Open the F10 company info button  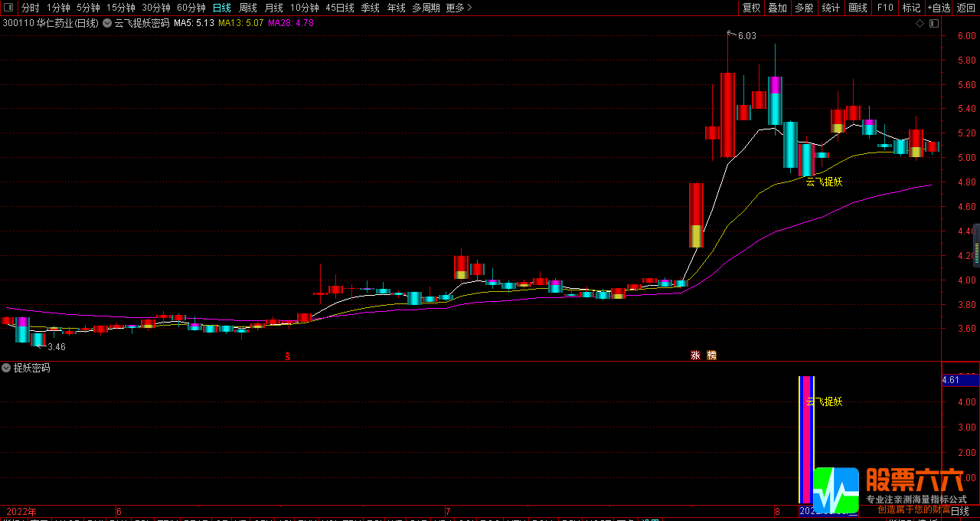coord(885,8)
